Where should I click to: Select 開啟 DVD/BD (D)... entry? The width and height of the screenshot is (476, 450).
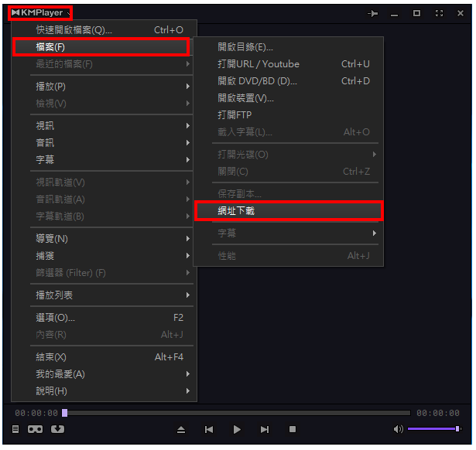point(289,81)
